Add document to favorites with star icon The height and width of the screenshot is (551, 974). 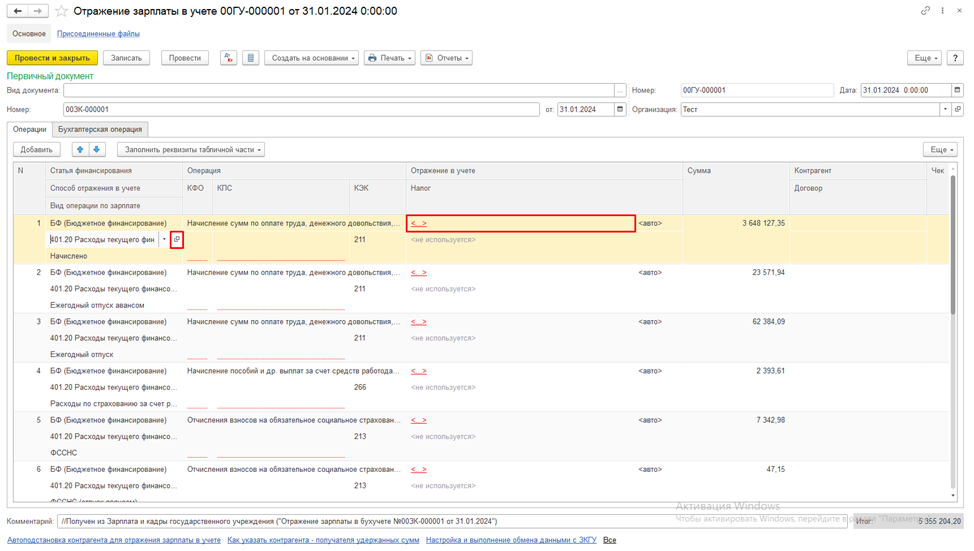pos(61,11)
